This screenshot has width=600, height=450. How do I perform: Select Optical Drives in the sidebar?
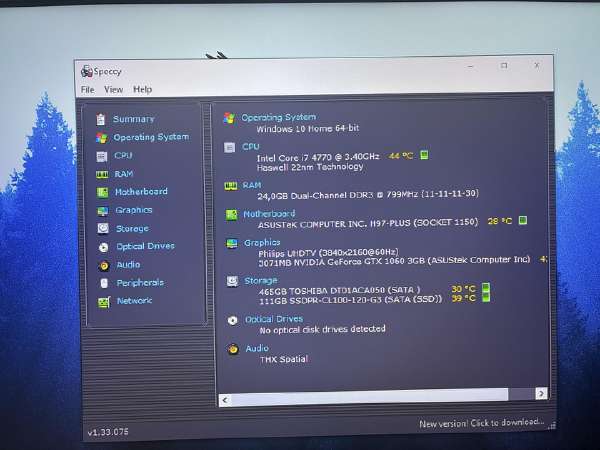(145, 246)
